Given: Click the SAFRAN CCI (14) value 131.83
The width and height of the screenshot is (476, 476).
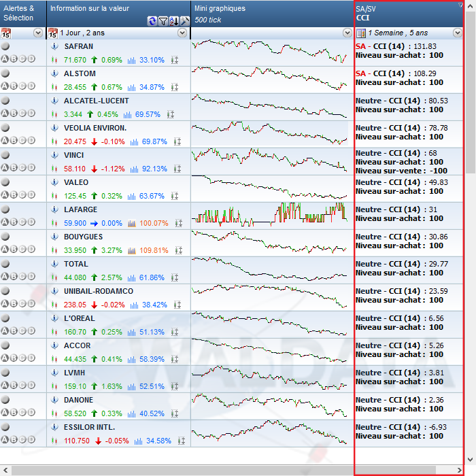Looking at the screenshot, I should pyautogui.click(x=425, y=46).
